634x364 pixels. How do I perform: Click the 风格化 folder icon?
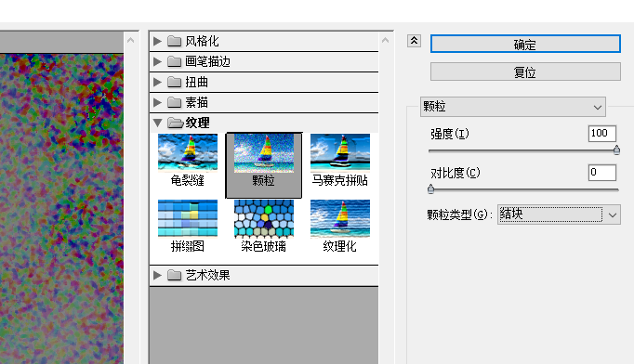(174, 41)
